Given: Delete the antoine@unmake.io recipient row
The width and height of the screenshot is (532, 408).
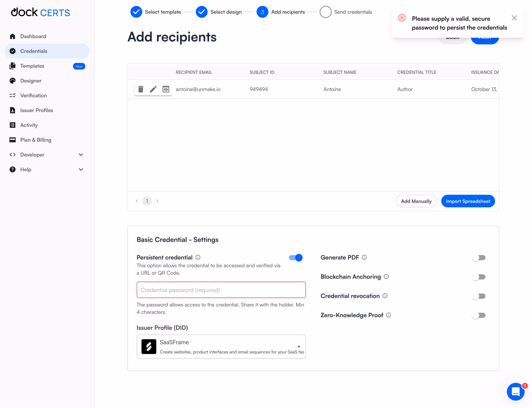Looking at the screenshot, I should point(141,89).
